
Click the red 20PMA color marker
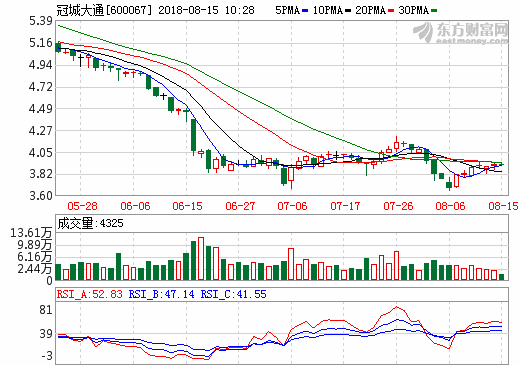391,11
